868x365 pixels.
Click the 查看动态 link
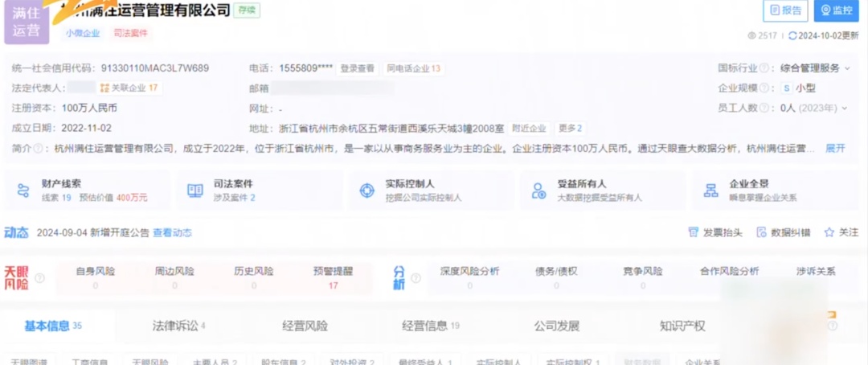pos(172,232)
